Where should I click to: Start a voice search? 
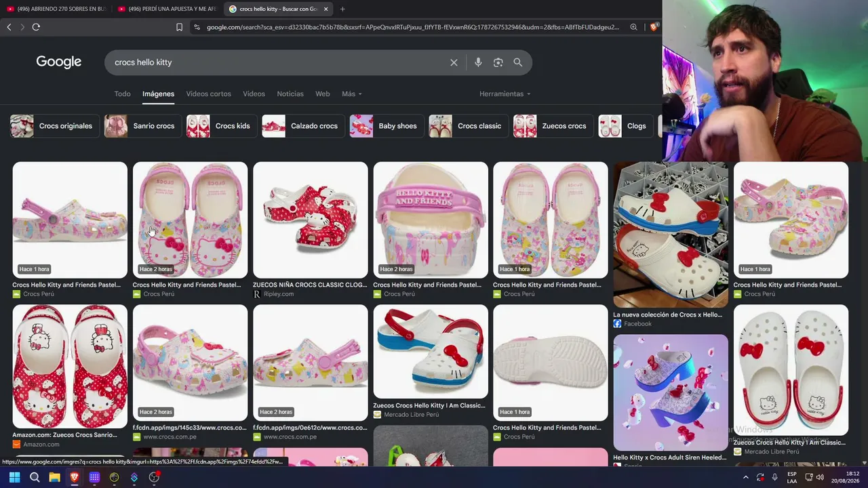(478, 62)
